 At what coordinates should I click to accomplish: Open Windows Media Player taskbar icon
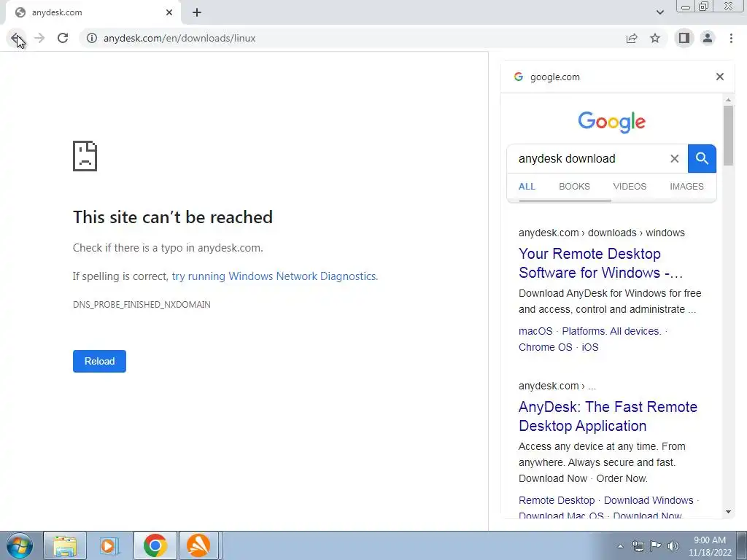[109, 545]
